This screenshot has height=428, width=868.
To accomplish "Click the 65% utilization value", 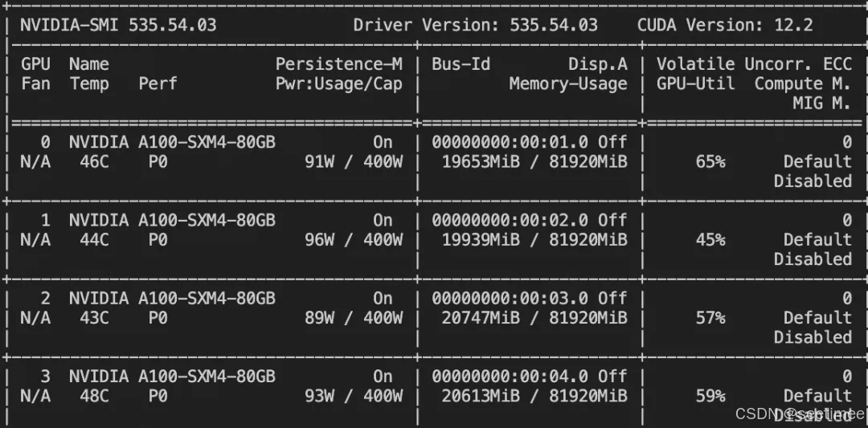I will (x=710, y=161).
